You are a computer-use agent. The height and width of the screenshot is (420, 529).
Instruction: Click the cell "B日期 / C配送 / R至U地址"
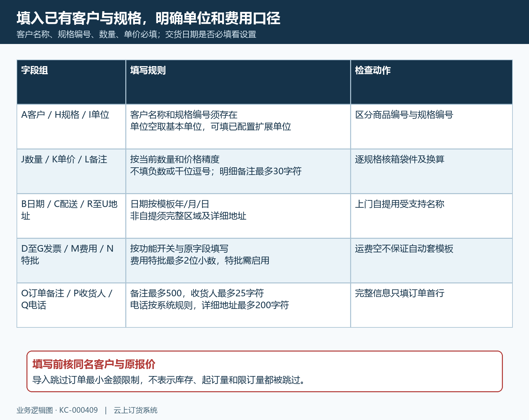click(x=71, y=216)
